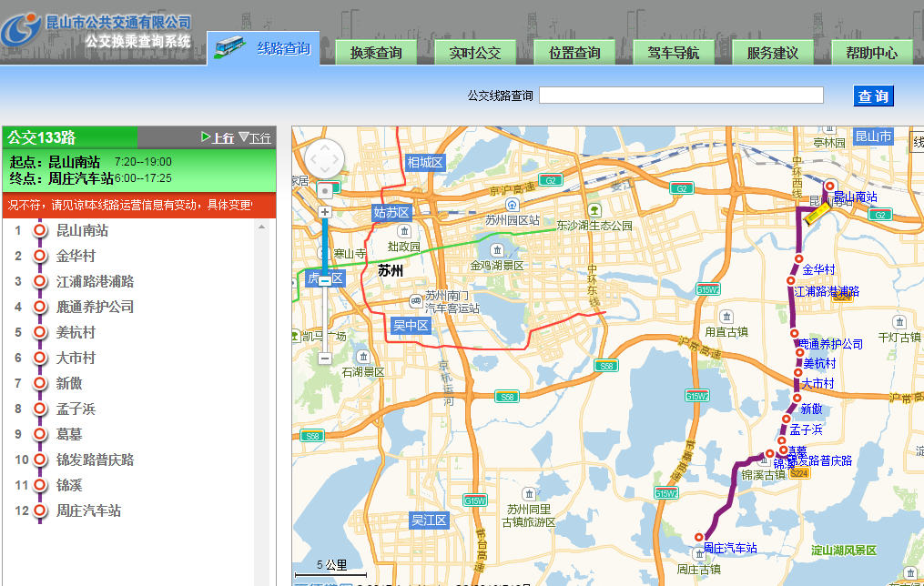
Task: Switch route direction to 上行
Action: pos(218,137)
